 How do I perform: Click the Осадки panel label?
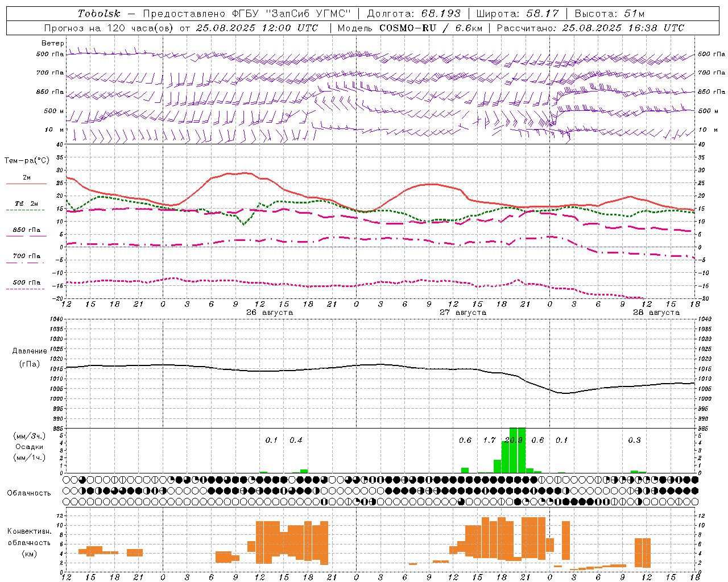coord(30,447)
